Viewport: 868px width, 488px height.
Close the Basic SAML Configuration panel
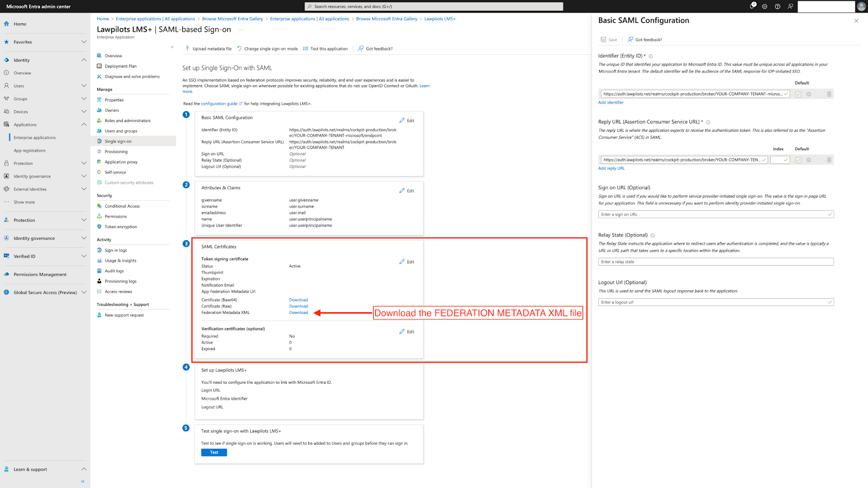click(856, 21)
